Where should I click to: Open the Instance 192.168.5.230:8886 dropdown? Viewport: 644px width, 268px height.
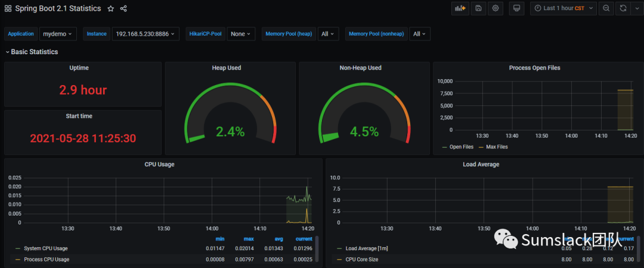145,34
